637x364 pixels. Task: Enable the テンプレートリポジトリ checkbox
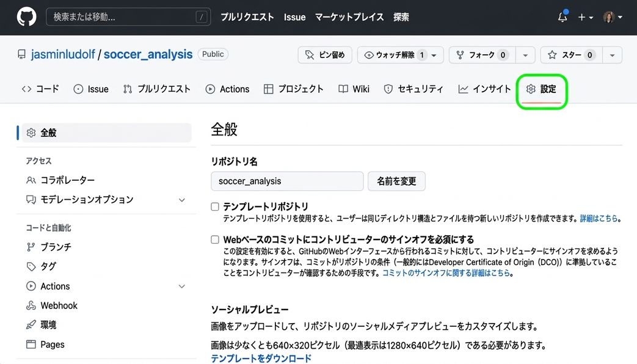tap(215, 207)
